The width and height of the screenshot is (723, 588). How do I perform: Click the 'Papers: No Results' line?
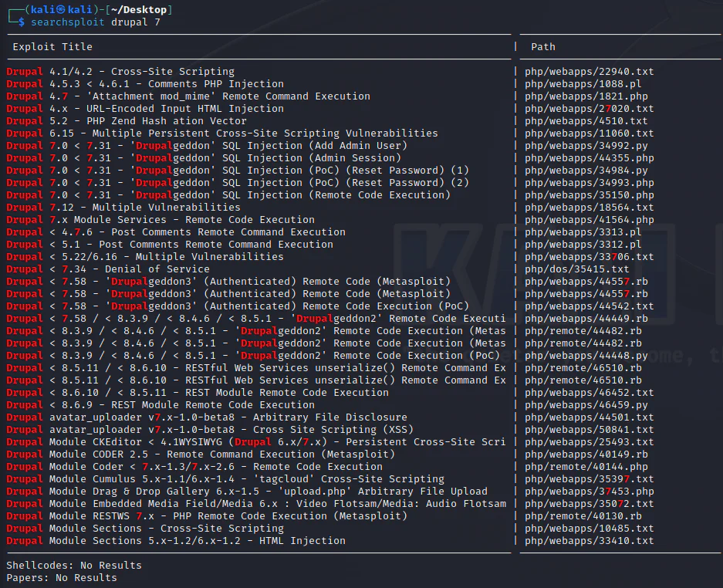(x=62, y=578)
